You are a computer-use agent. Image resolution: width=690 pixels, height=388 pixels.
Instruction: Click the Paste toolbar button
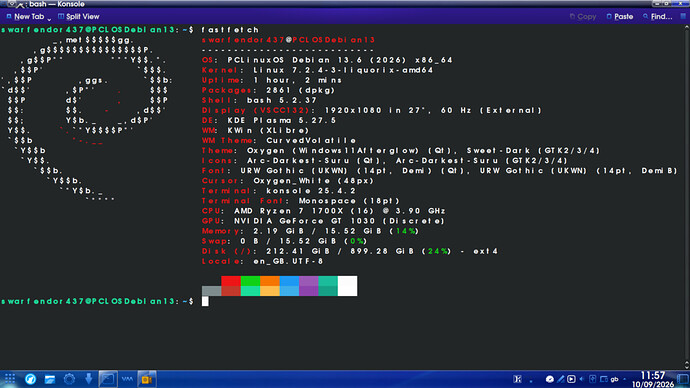click(620, 17)
